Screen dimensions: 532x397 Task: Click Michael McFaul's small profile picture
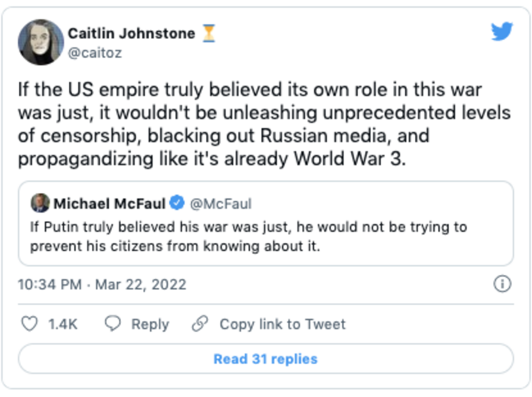click(40, 204)
